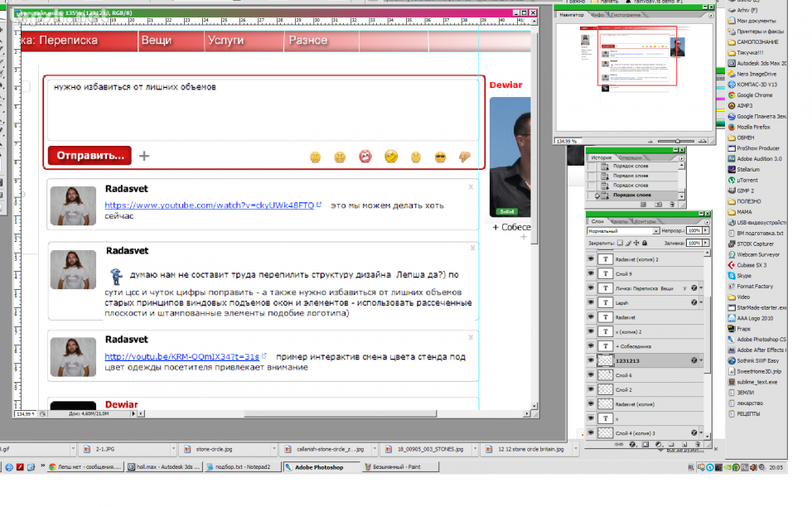Switch to the Notepad2 taskbar window
The width and height of the screenshot is (812, 507).
coord(245,466)
